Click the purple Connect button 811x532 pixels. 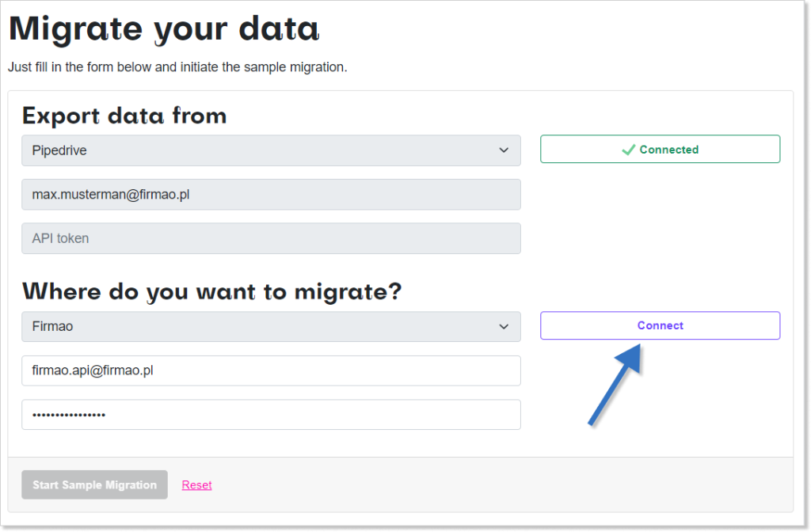pyautogui.click(x=660, y=325)
